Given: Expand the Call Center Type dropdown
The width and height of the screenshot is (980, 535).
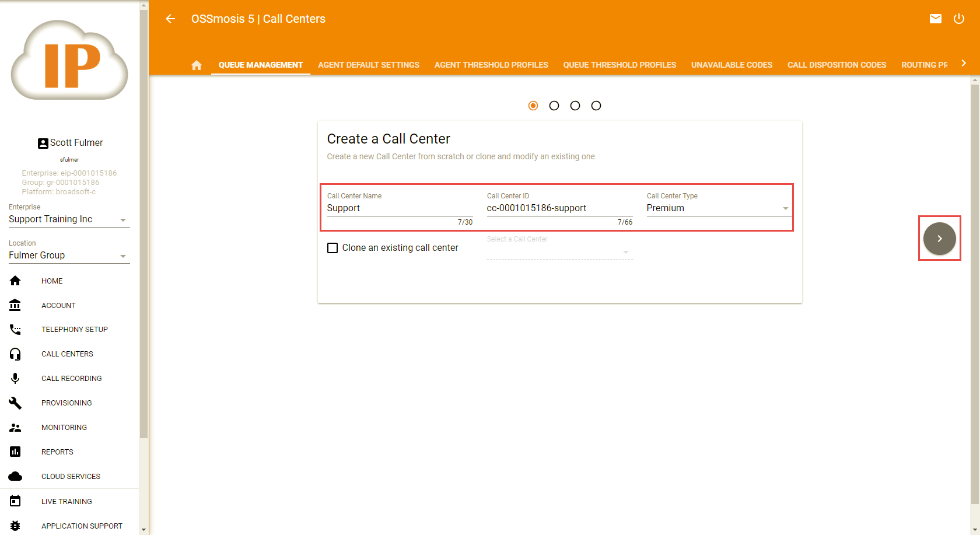Looking at the screenshot, I should click(x=718, y=208).
